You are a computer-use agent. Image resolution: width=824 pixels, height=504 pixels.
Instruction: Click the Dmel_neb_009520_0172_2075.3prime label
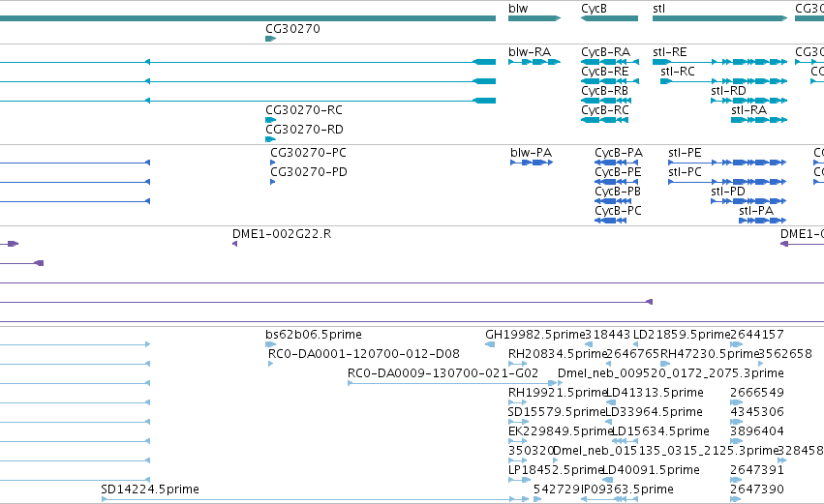click(x=671, y=373)
